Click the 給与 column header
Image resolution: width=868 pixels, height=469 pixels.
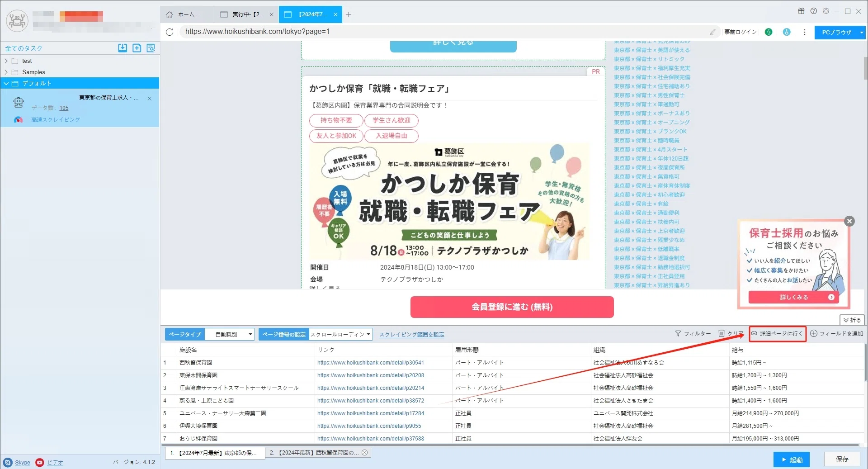click(797, 350)
